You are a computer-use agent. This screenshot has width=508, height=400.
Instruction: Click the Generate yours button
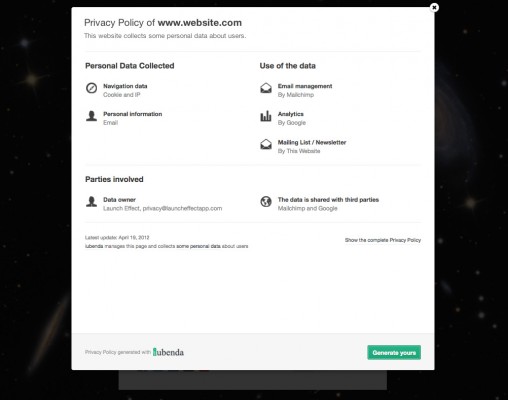click(x=394, y=352)
